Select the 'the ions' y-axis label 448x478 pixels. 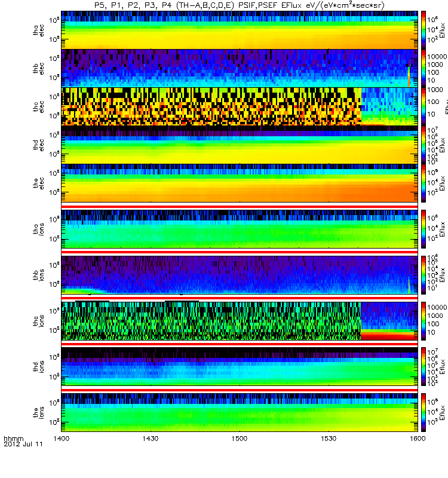tap(38, 413)
